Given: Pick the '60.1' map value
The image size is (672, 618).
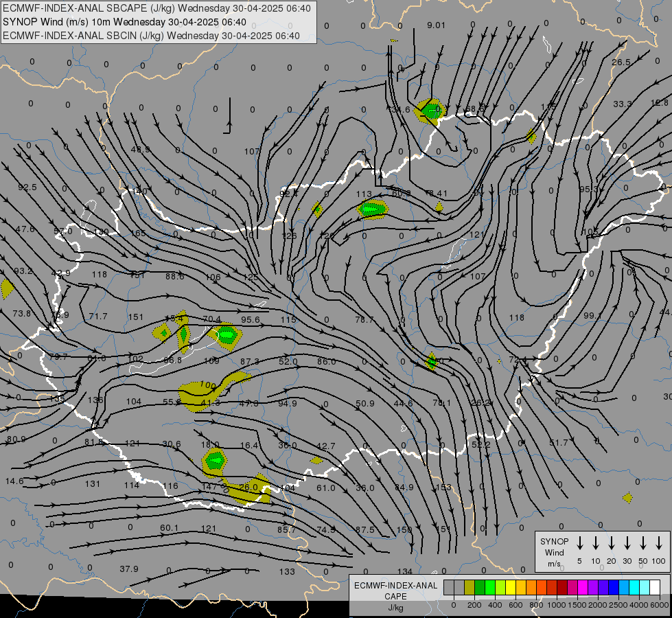Looking at the screenshot, I should click(169, 527).
